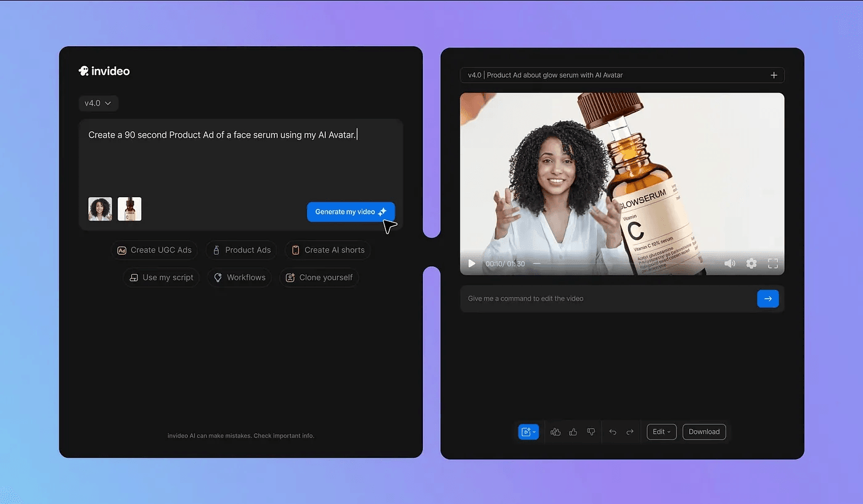The image size is (863, 504).
Task: Give the video a thumbs up
Action: (x=573, y=431)
